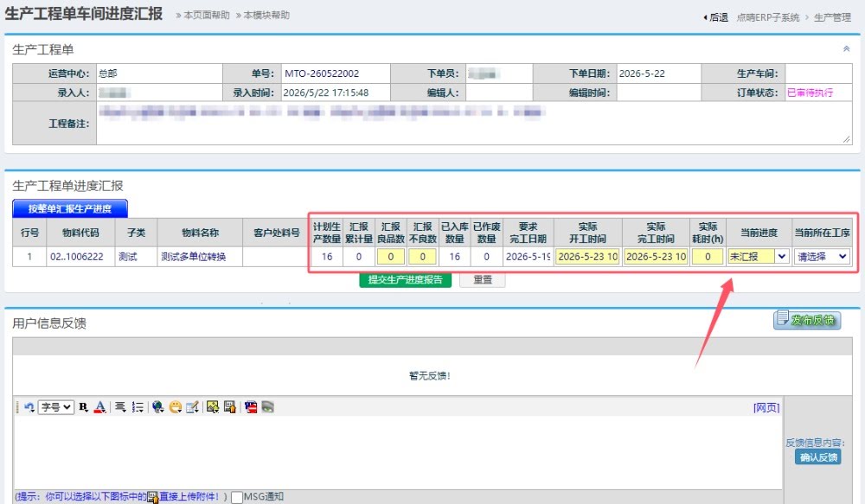Insert a hyperlink with the globe icon

(157, 407)
